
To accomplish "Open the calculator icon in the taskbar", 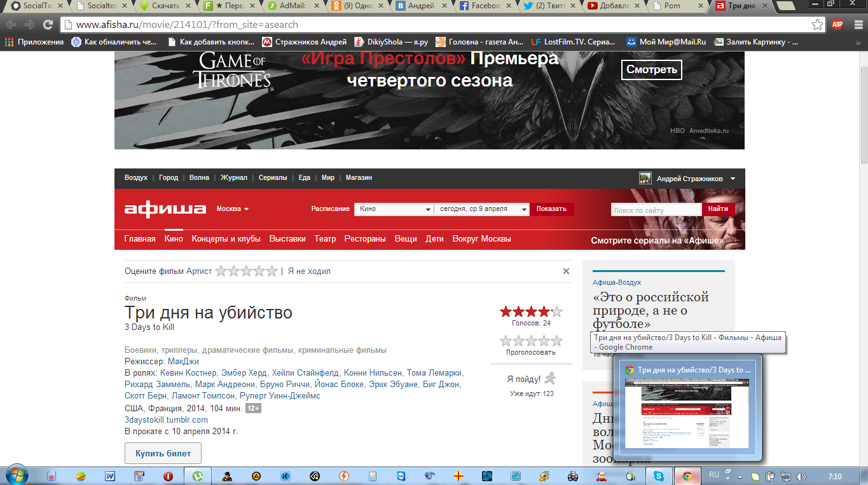I will (x=372, y=475).
